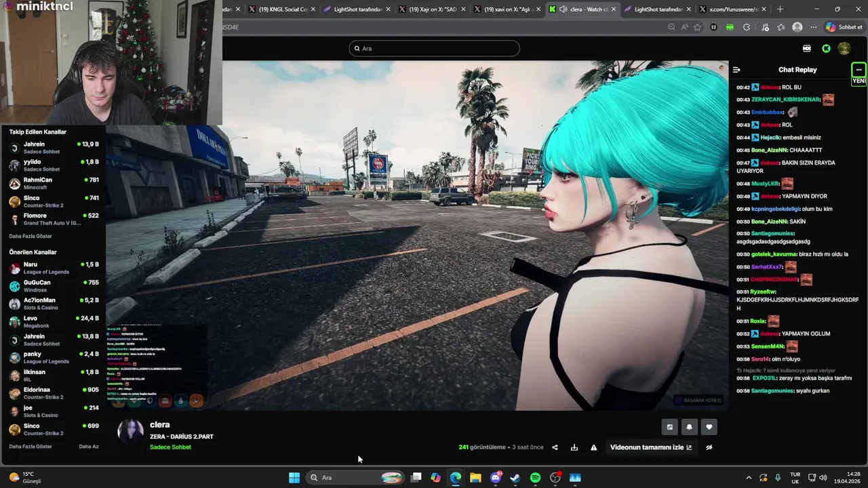Open recommended channel panky
Image resolution: width=868 pixels, height=488 pixels.
point(54,357)
